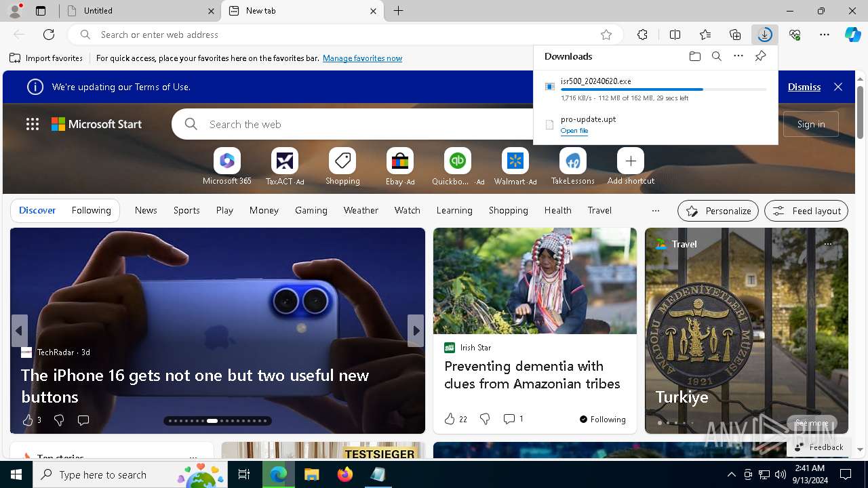Focus the address bar
Screen dimensions: 868x488
tap(344, 35)
